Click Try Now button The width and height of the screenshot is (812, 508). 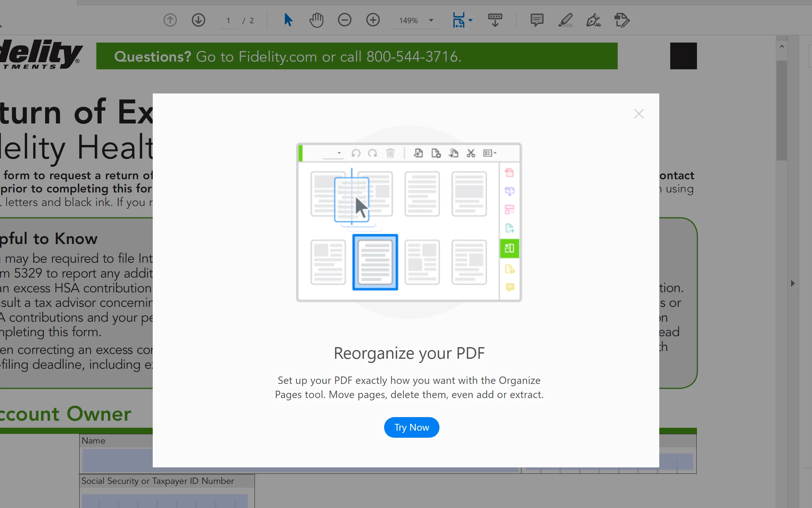click(411, 427)
